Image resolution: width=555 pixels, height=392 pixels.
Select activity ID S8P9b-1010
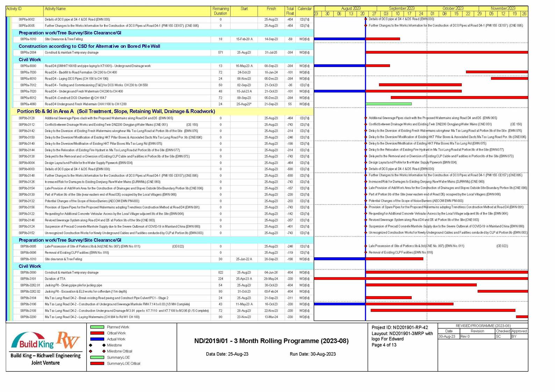point(28,259)
